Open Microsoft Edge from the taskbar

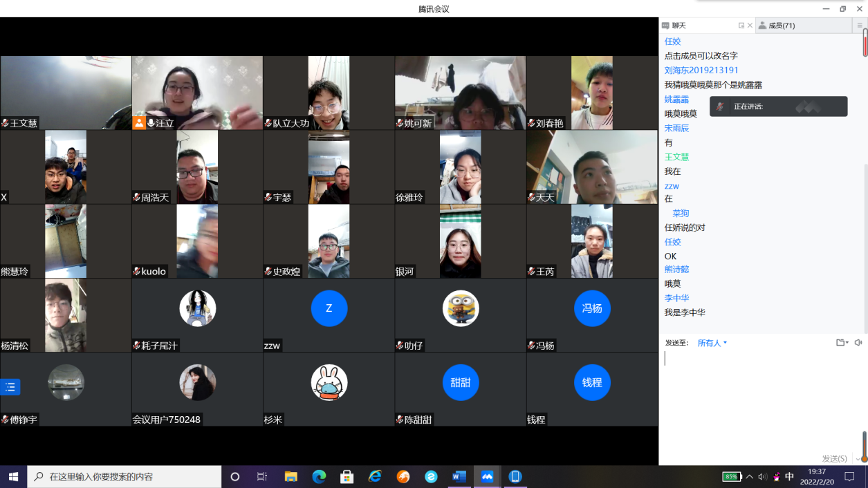319,477
